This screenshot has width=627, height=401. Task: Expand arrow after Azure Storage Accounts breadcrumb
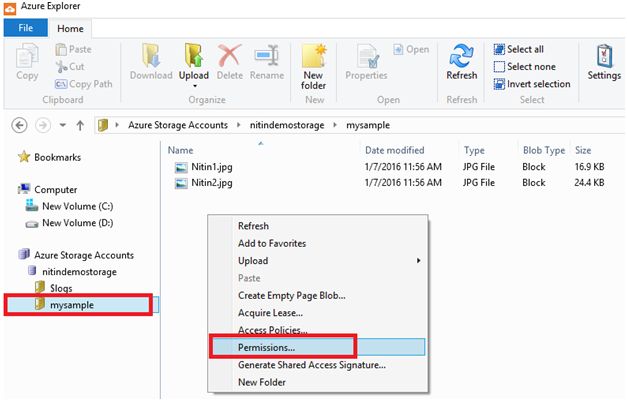click(239, 125)
